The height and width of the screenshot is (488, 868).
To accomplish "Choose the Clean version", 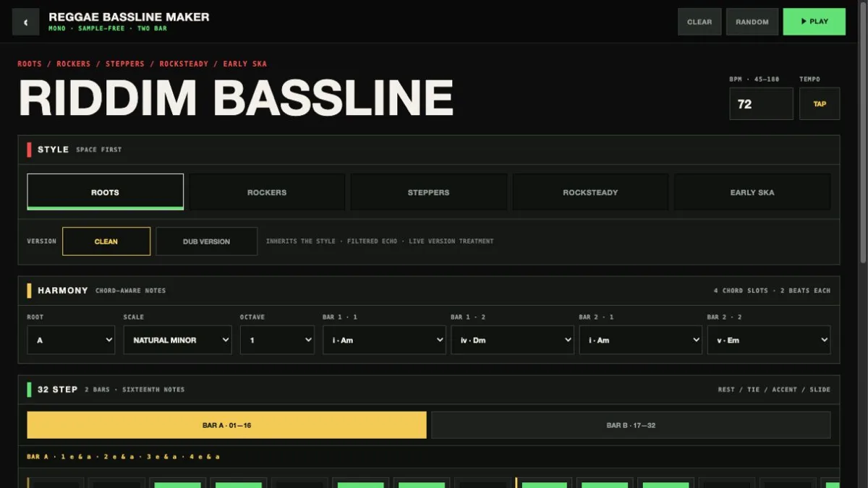I will [106, 241].
